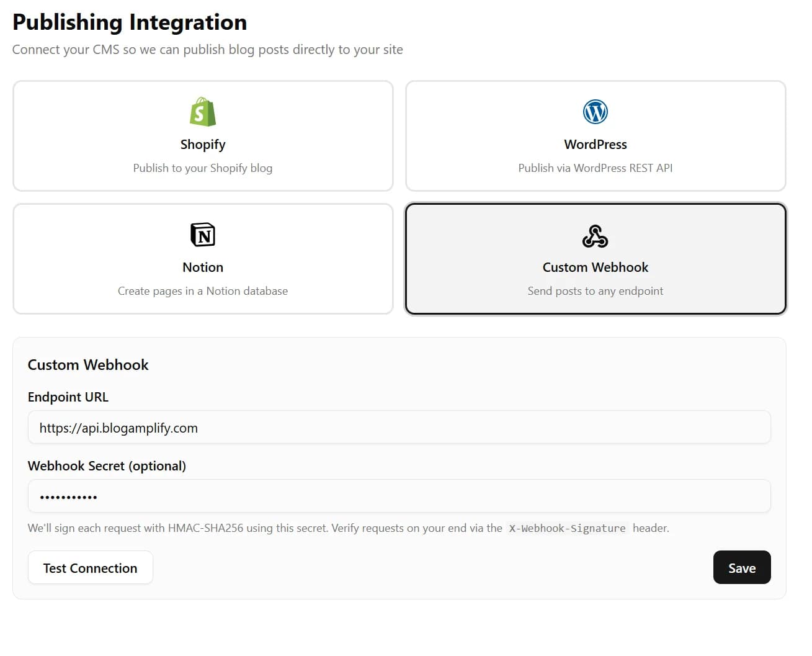Click the Test Connection button
This screenshot has width=812, height=656.
click(90, 567)
